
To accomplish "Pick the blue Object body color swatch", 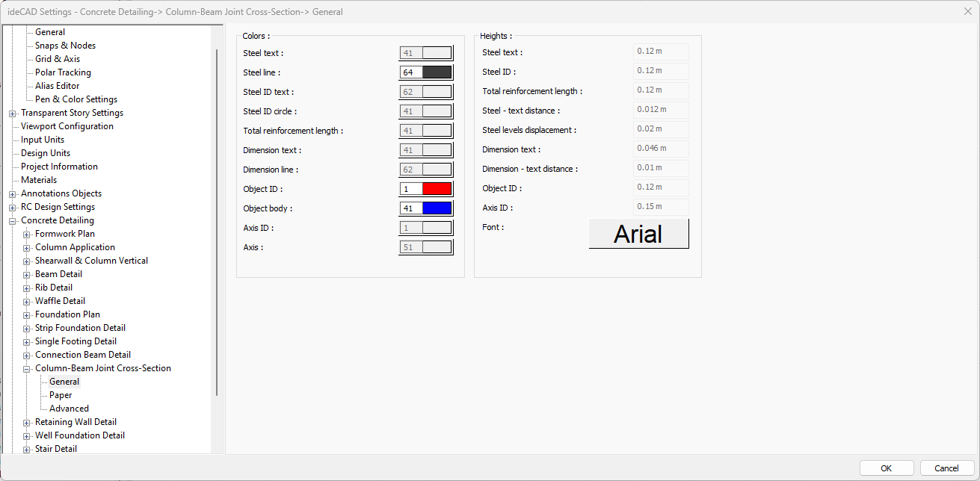I will point(437,208).
